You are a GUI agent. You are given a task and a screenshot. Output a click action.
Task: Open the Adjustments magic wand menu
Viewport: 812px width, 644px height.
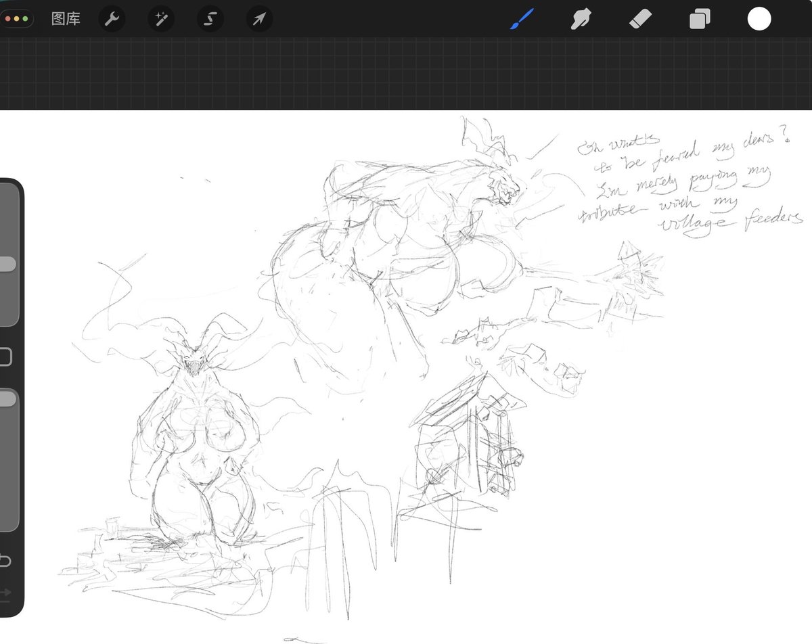[x=161, y=19]
